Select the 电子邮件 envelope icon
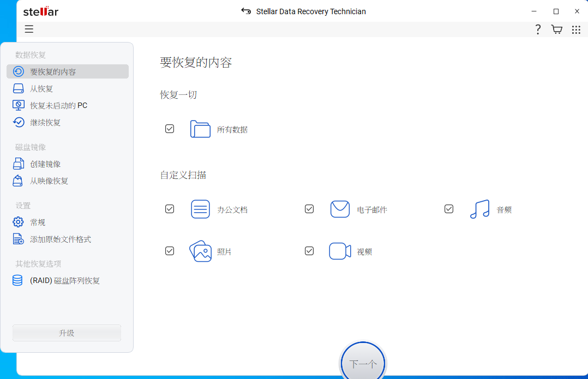The image size is (588, 379). (340, 209)
